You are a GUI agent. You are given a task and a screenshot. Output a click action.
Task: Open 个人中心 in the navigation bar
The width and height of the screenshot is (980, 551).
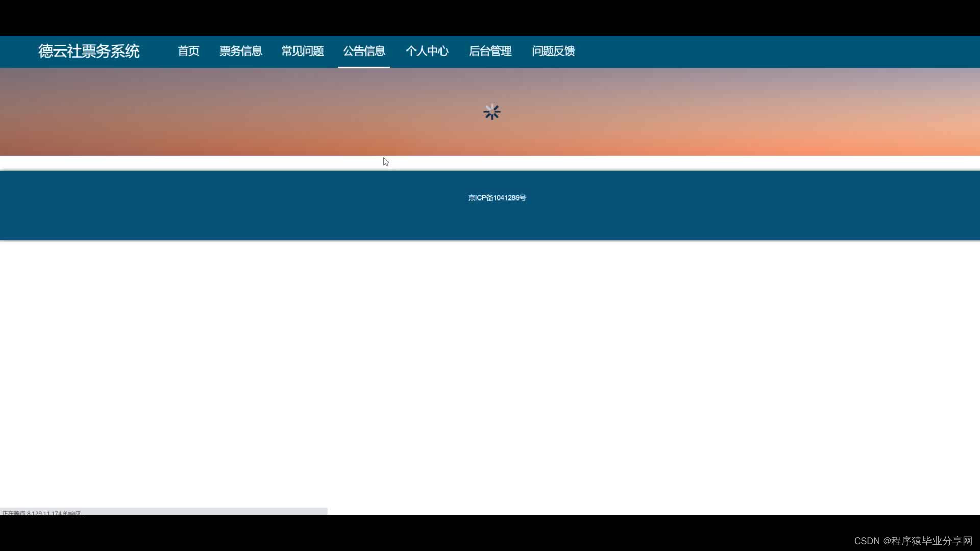[427, 51]
